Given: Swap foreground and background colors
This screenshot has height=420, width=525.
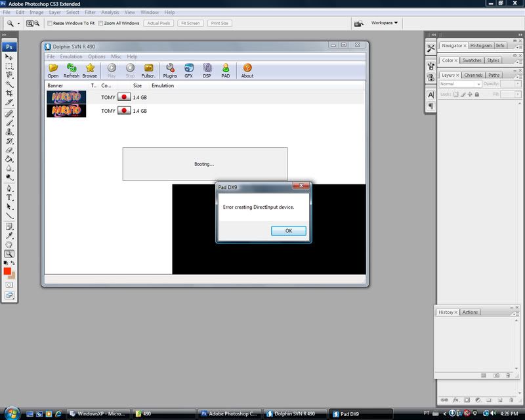Looking at the screenshot, I should click(x=12, y=263).
